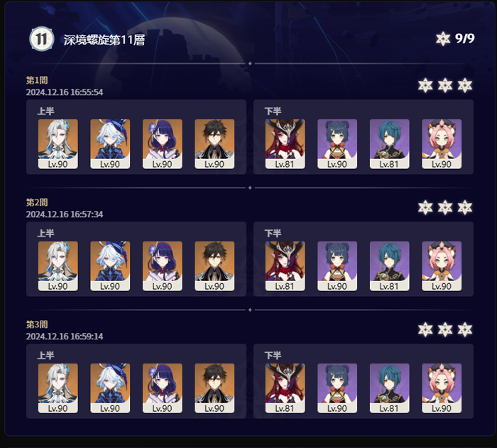Click the masked red-haired character in chamber 3
Screen dimensions: 497x448
[x=285, y=388]
